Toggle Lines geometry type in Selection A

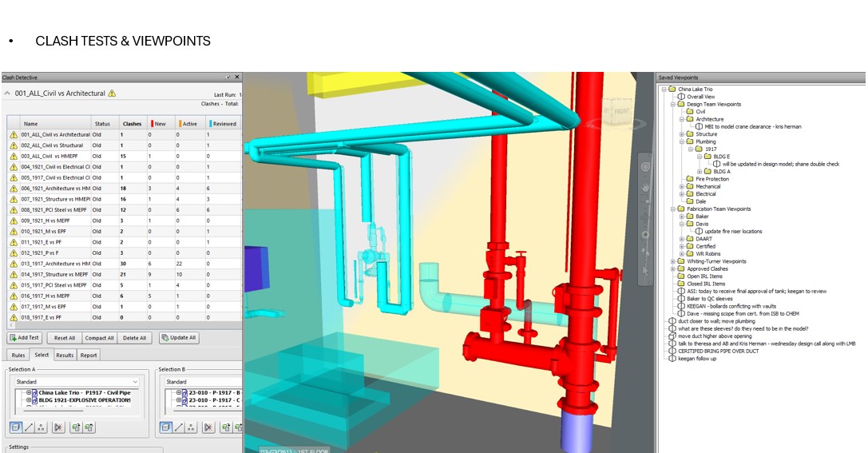29,427
